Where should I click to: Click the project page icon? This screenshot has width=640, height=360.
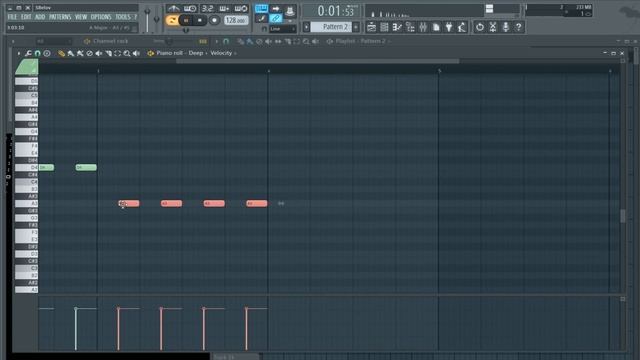coord(436,27)
